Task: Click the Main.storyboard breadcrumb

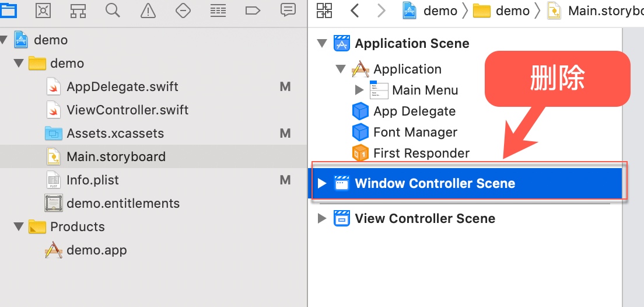Action: [x=596, y=11]
